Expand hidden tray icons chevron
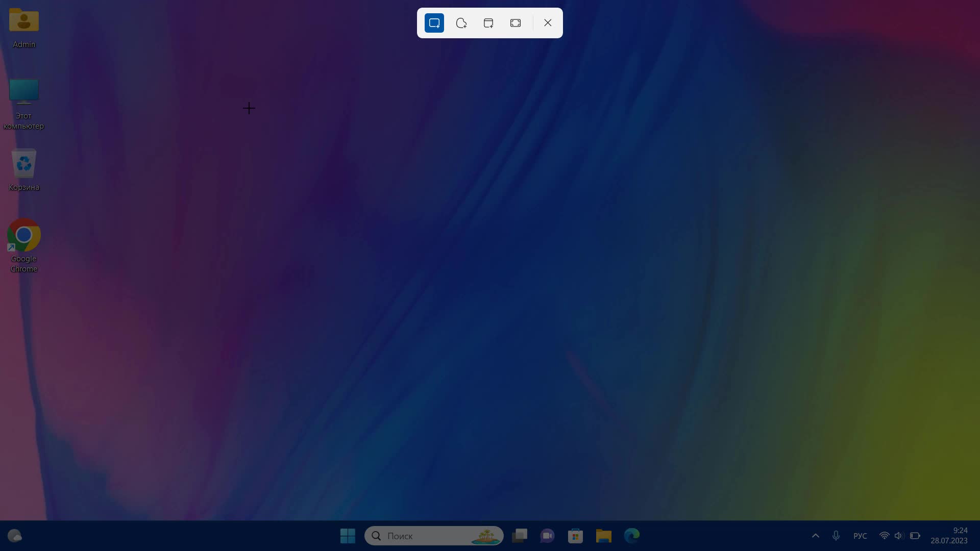 (x=816, y=536)
